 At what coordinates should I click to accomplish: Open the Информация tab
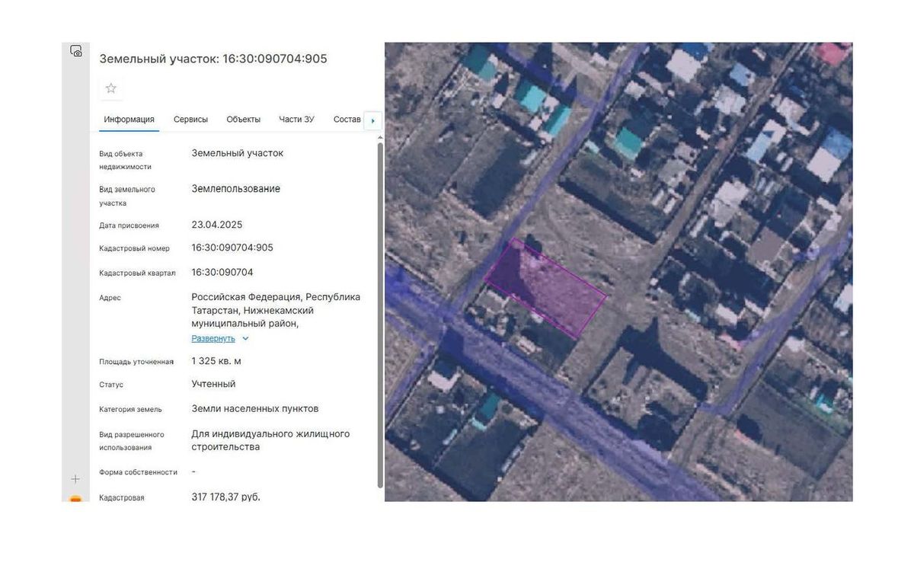tap(129, 120)
